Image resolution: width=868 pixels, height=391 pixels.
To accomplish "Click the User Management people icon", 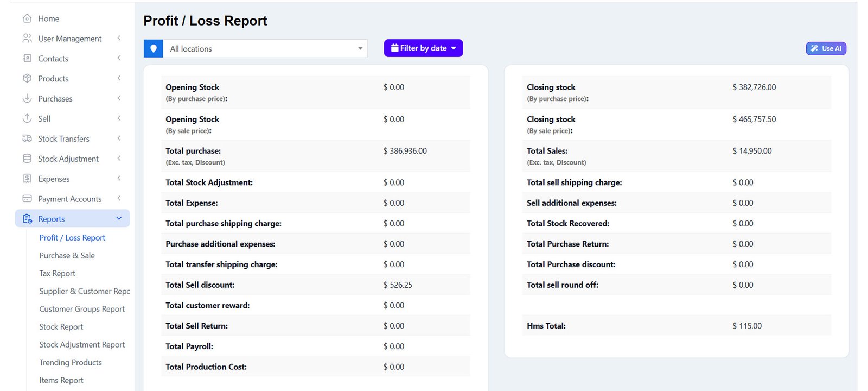I will pos(27,39).
